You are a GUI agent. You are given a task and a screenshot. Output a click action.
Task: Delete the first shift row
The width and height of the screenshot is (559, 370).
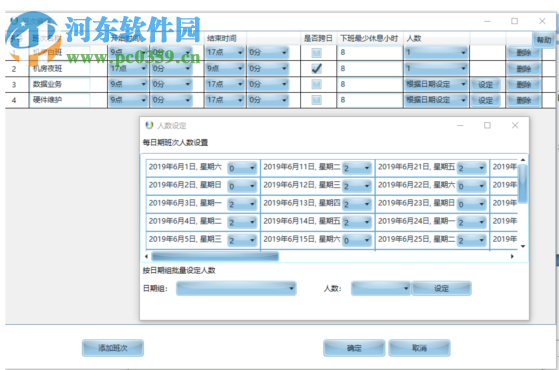click(x=524, y=53)
